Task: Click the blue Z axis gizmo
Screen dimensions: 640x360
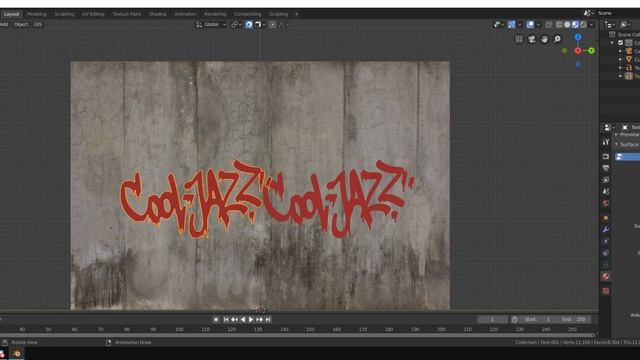Action: pyautogui.click(x=578, y=37)
